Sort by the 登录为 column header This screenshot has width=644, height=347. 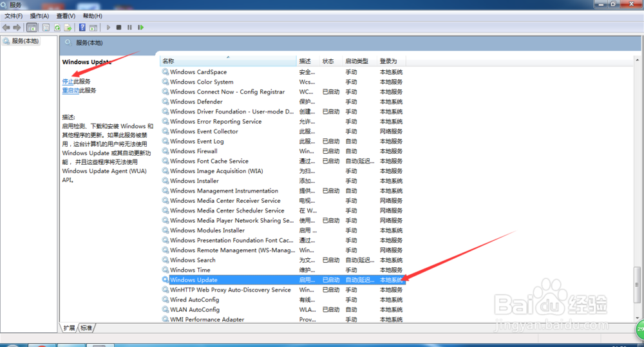pos(391,61)
